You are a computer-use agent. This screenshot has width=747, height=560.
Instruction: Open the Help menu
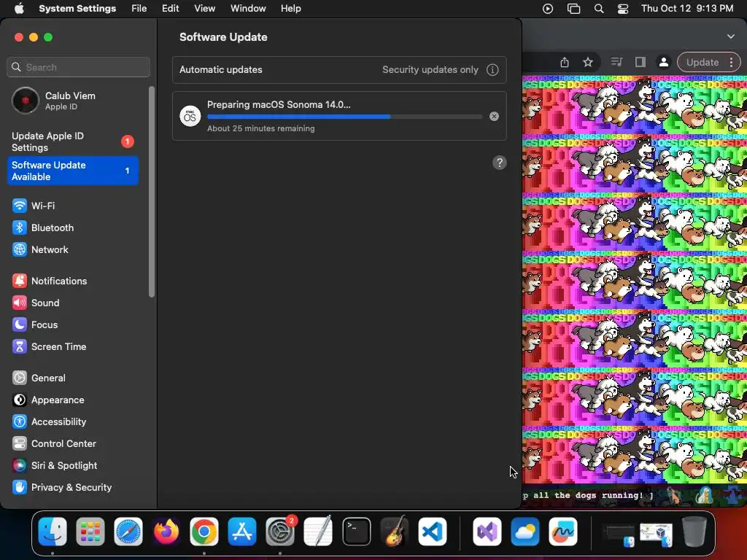[290, 9]
